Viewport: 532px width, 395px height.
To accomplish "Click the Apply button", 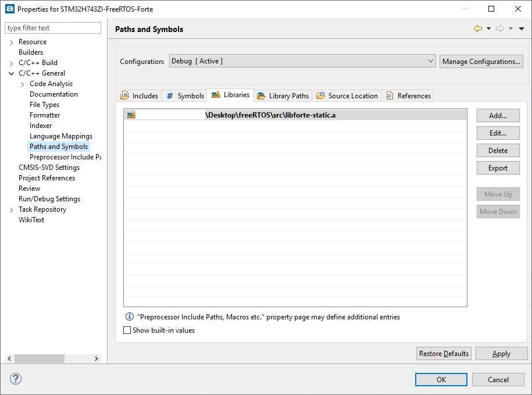I will [x=501, y=353].
